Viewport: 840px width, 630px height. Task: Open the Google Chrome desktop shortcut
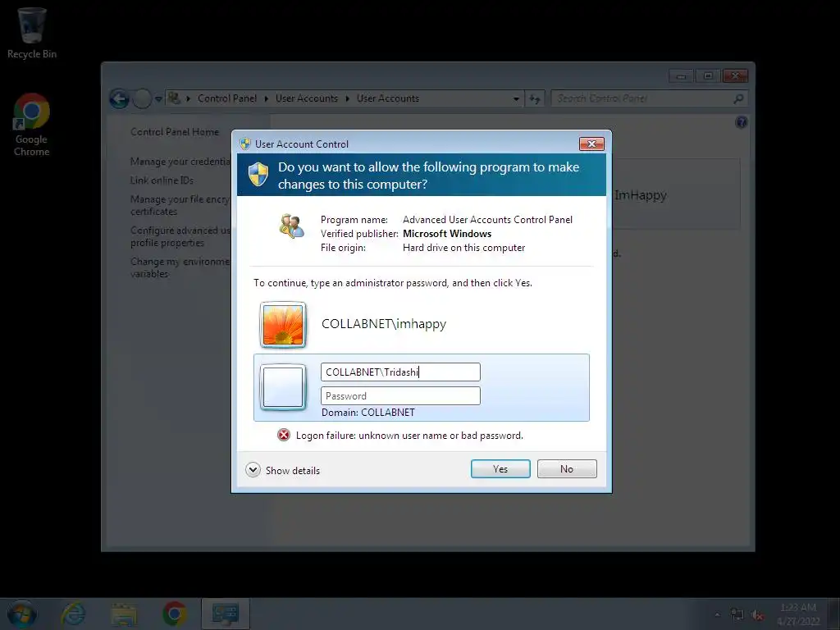[x=32, y=125]
